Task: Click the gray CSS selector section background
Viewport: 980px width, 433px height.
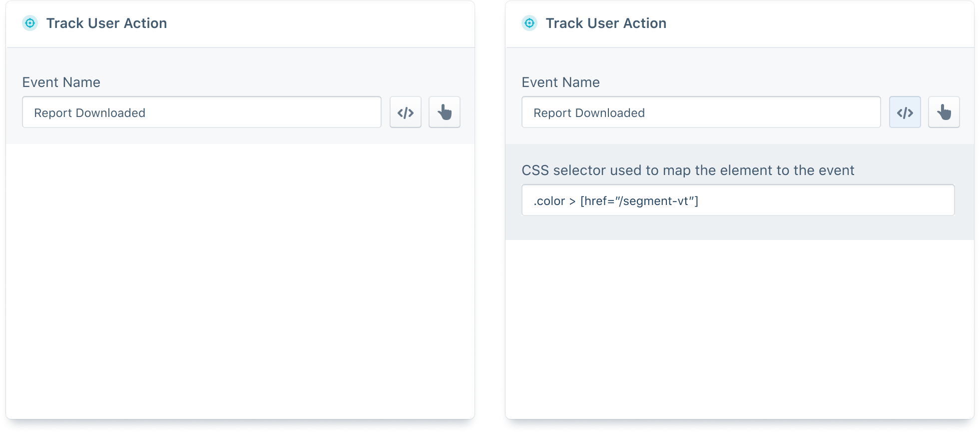Action: (x=739, y=228)
